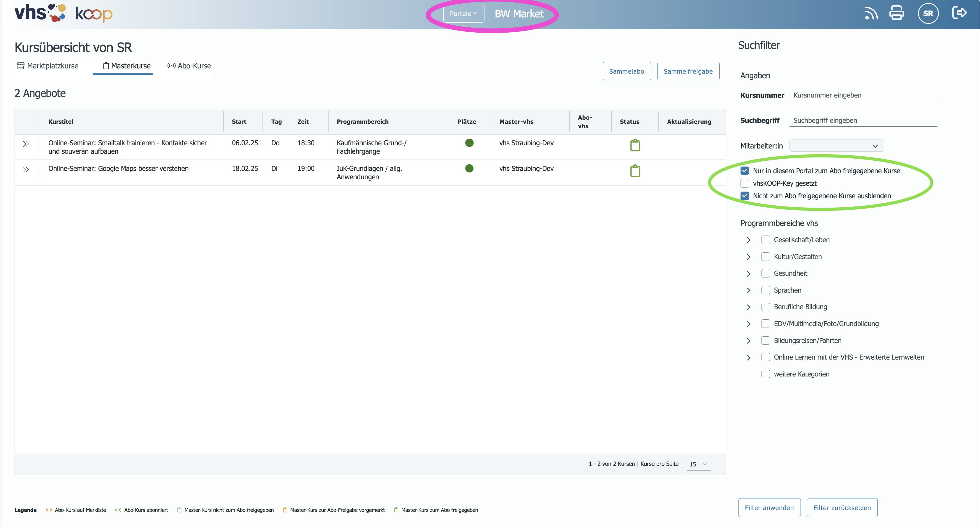Click status clipboard icon for Google Maps course

pos(635,171)
